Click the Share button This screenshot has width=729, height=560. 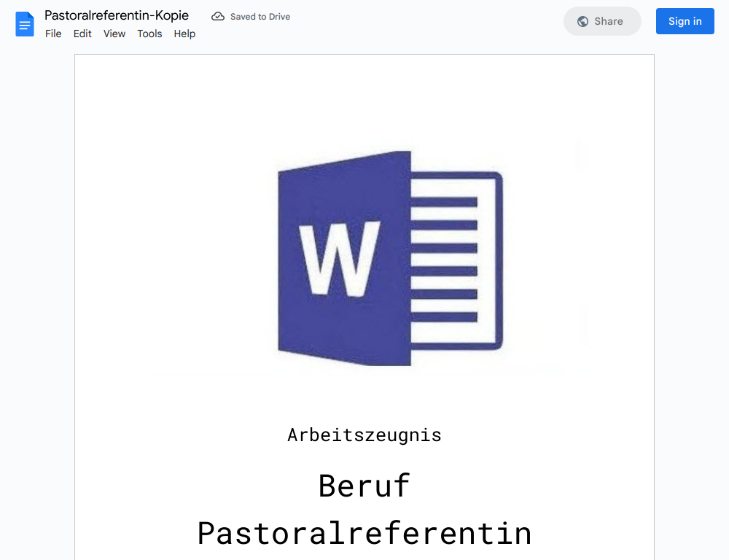(x=602, y=21)
